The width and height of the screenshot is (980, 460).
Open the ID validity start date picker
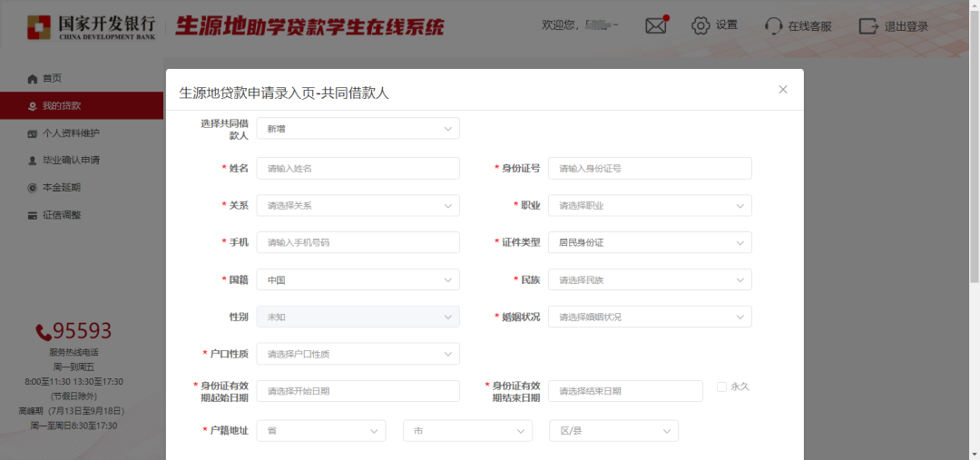tap(358, 391)
